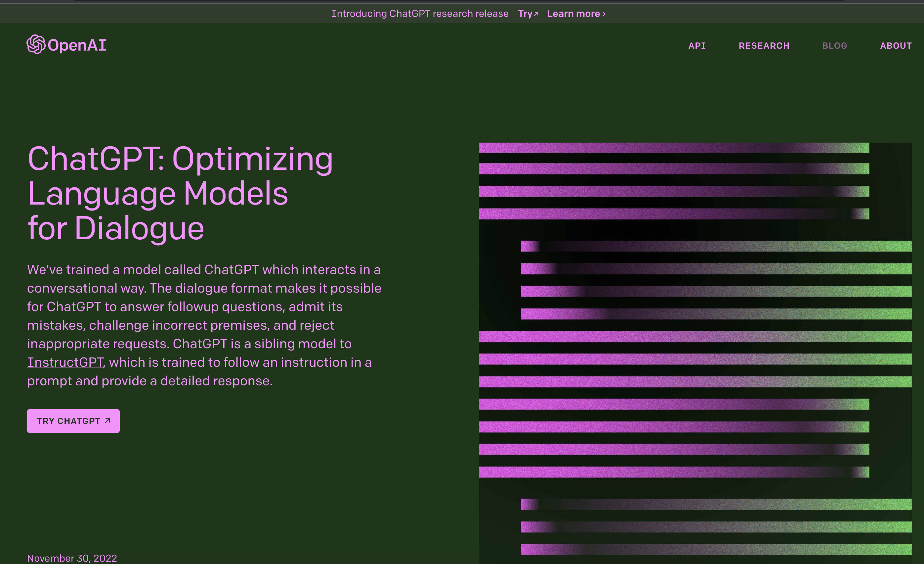Click the November 30, 2022 date
This screenshot has height=564, width=924.
pos(72,558)
